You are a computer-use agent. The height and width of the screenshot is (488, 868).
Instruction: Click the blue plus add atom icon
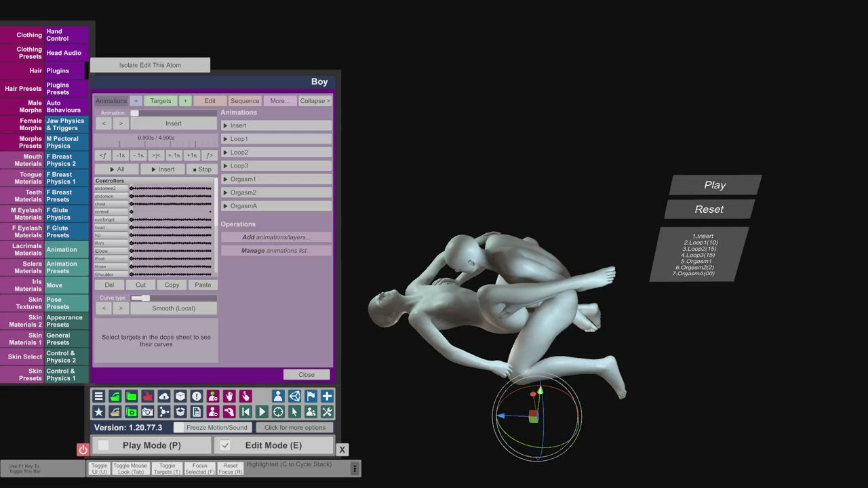coord(327,396)
